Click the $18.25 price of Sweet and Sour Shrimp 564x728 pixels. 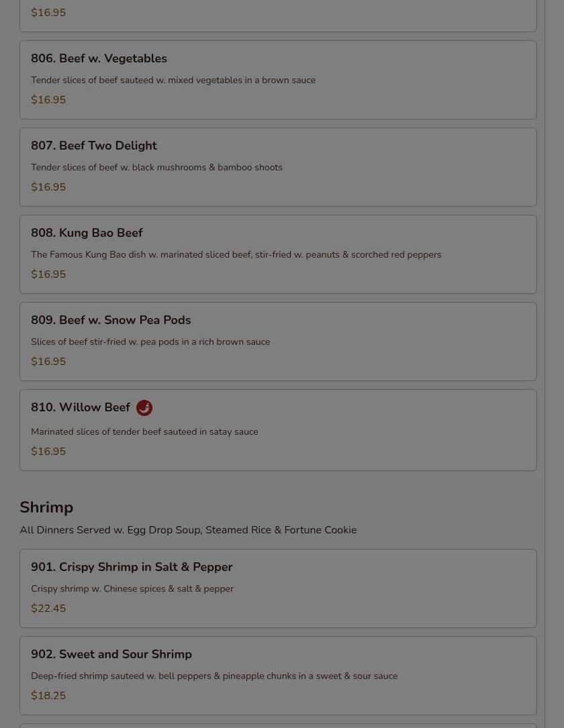[48, 696]
